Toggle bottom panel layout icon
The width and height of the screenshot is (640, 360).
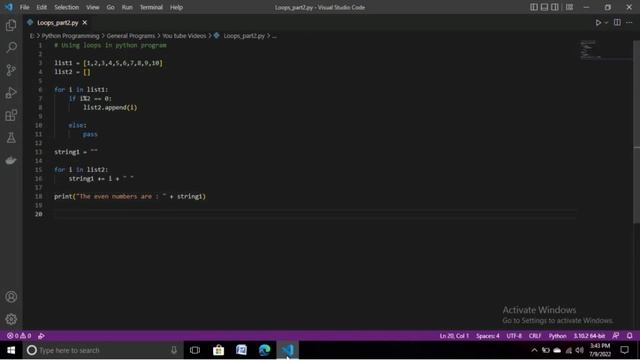544,7
